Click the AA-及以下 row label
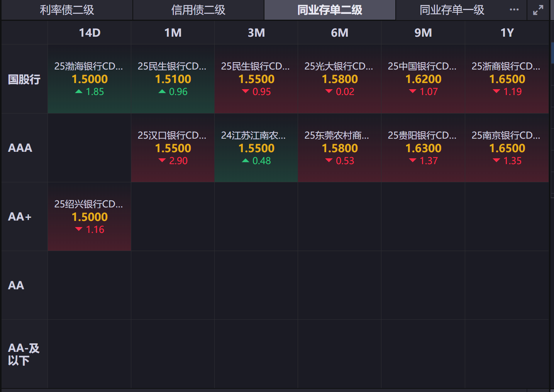This screenshot has width=554, height=392. (24, 354)
